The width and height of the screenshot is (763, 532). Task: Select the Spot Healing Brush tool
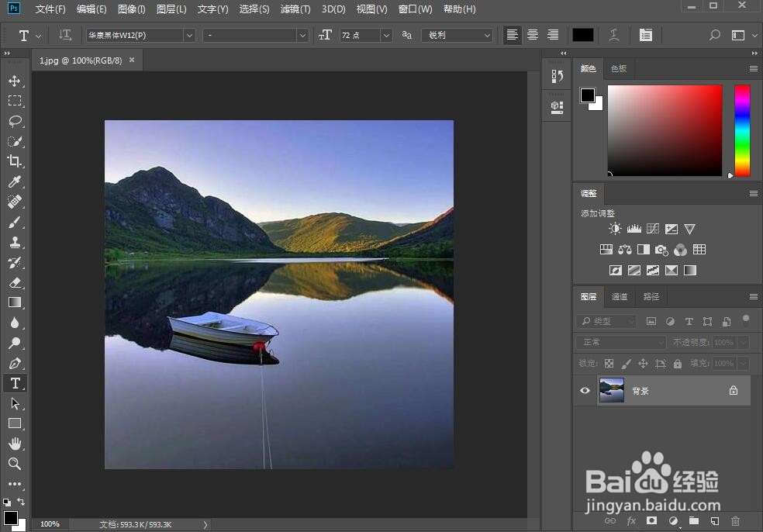(15, 202)
